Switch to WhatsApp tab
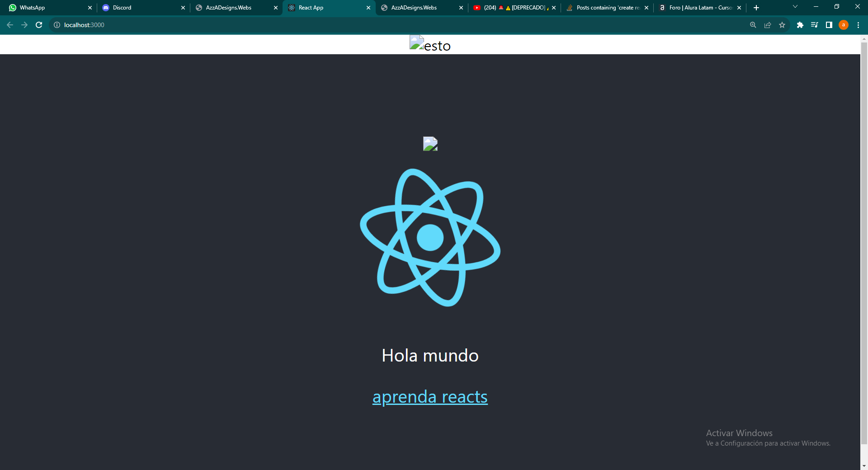The height and width of the screenshot is (470, 868). 50,8
